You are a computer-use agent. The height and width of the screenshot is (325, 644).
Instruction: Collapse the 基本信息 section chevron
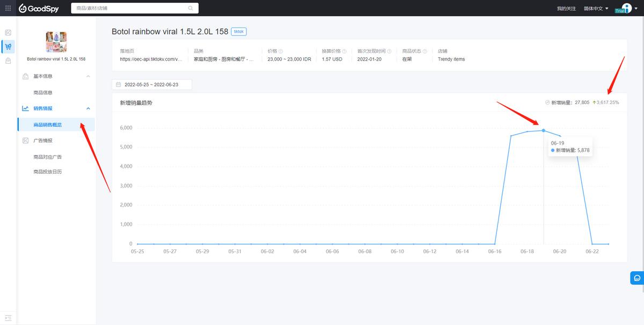(88, 76)
